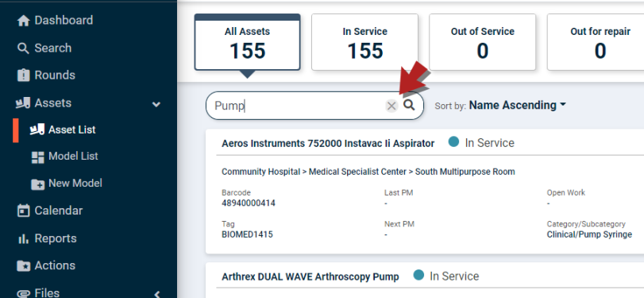This screenshot has height=298, width=644.
Task: Click the Dashboard home icon
Action: coord(23,21)
